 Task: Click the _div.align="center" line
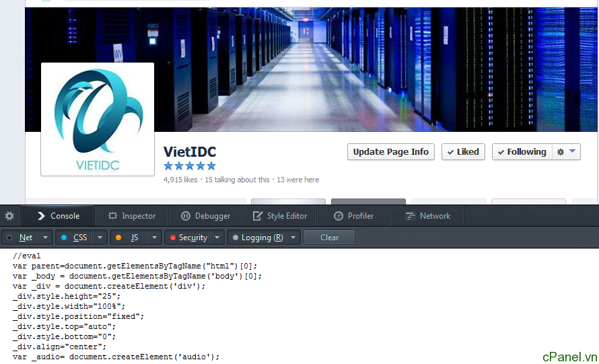[59, 347]
